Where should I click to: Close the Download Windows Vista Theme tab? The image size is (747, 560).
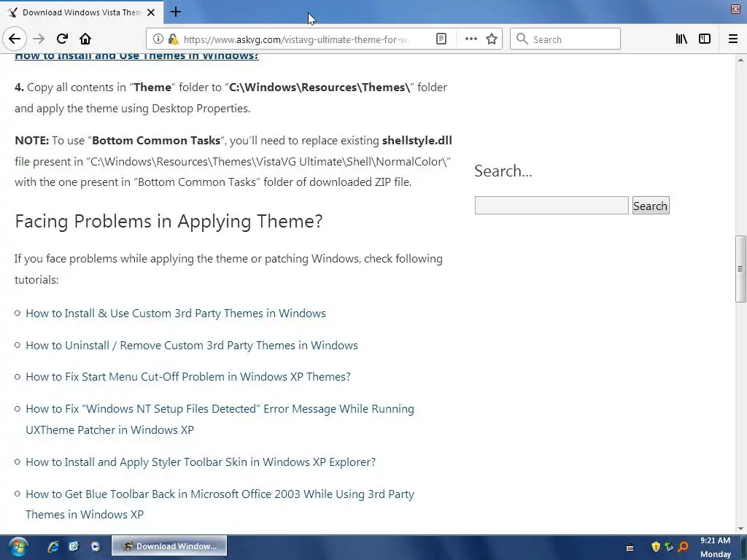pyautogui.click(x=151, y=12)
